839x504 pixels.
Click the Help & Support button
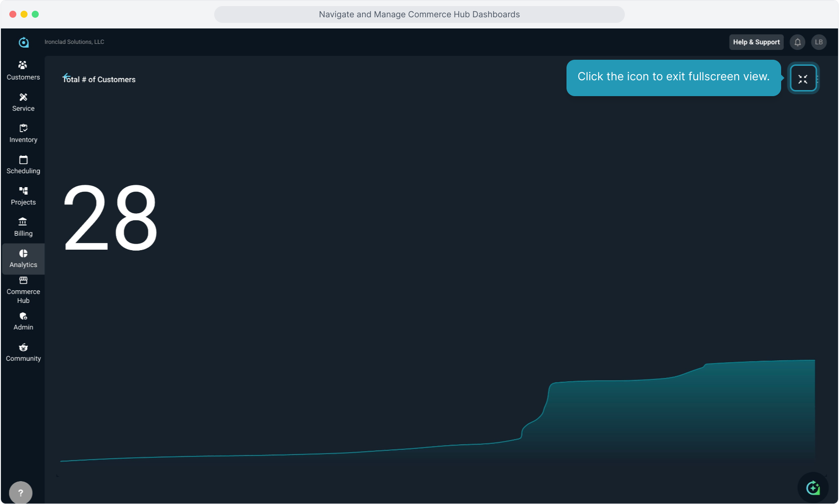[x=756, y=42]
